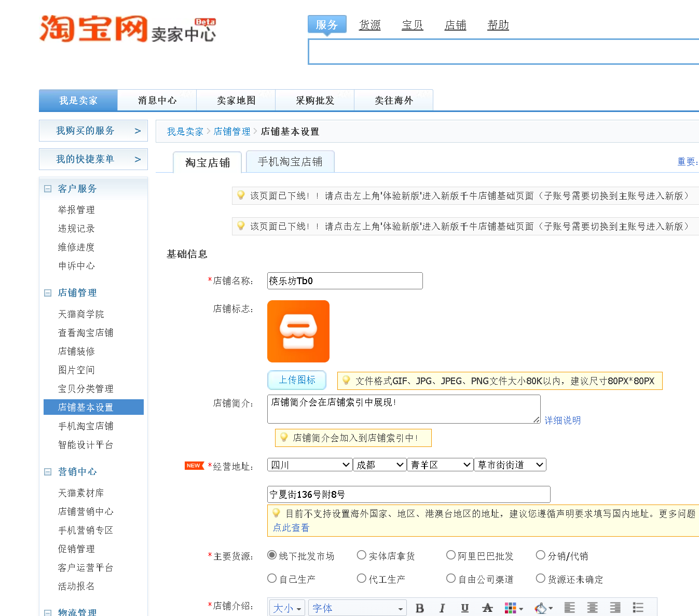Open 举报管理 in the sidebar
This screenshot has height=616, width=699.
(77, 209)
